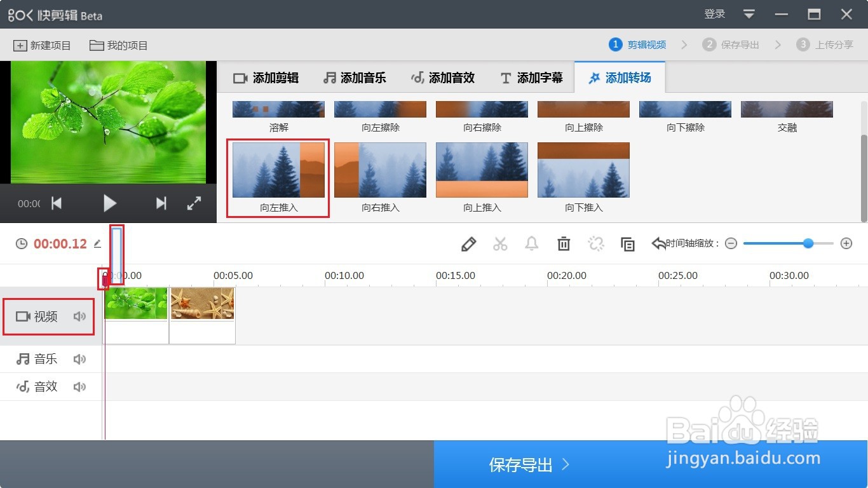Switch to the 添加音乐 tab

(355, 78)
